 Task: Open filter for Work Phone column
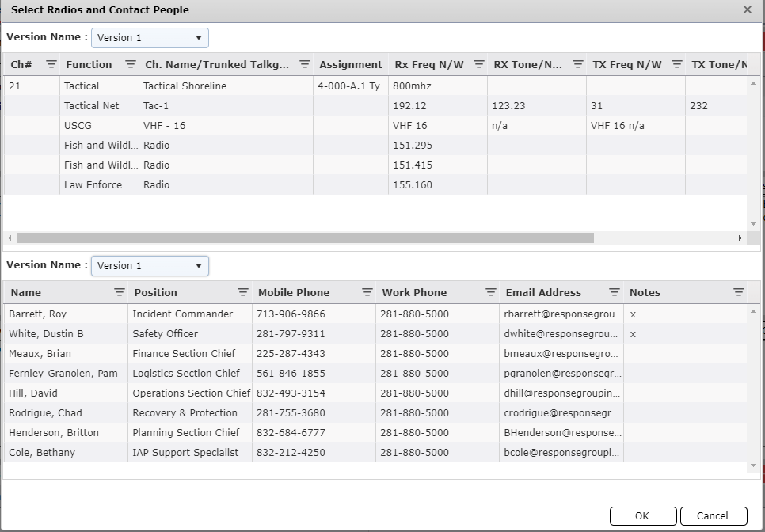click(490, 292)
